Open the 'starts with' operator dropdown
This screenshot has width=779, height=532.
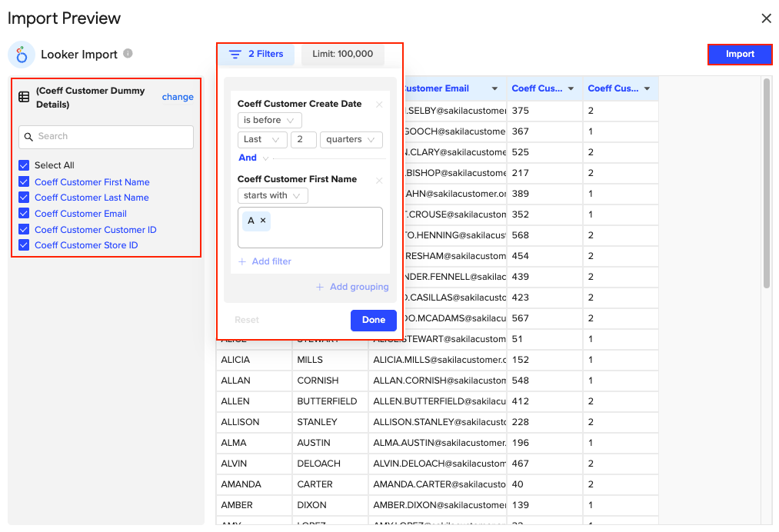(x=272, y=196)
